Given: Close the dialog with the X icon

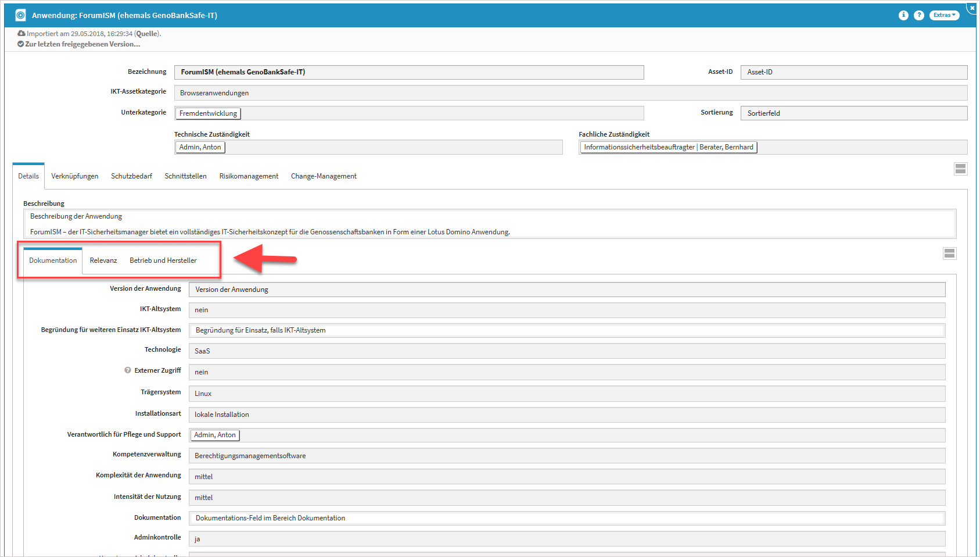Looking at the screenshot, I should pyautogui.click(x=972, y=8).
